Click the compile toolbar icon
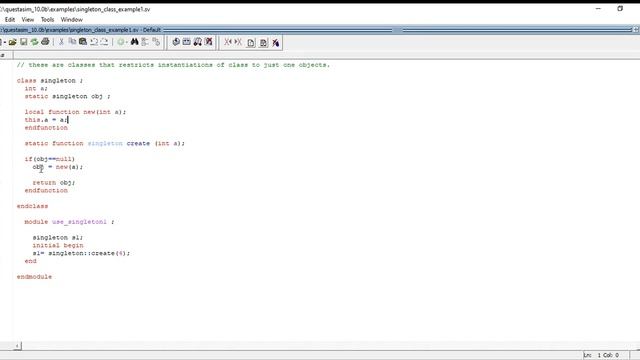 coord(176,42)
